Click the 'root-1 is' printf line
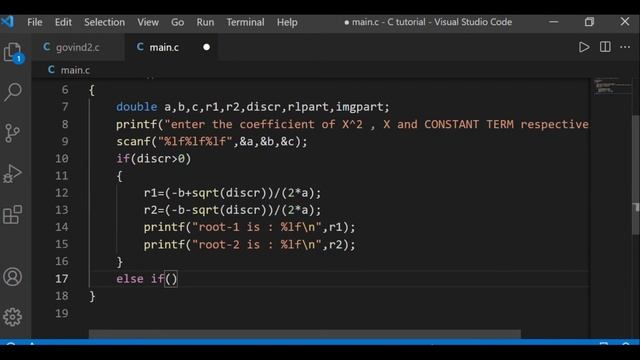The image size is (640, 360). (249, 227)
